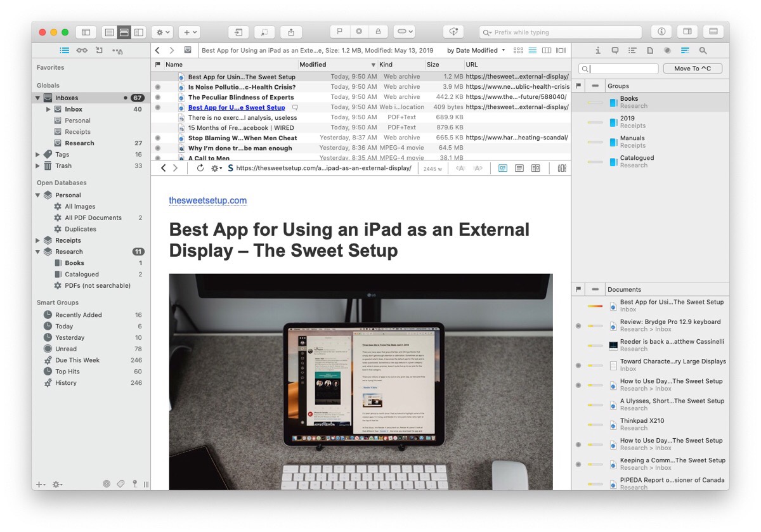
Task: Toggle the bottom preview pane button
Action: pyautogui.click(x=713, y=32)
